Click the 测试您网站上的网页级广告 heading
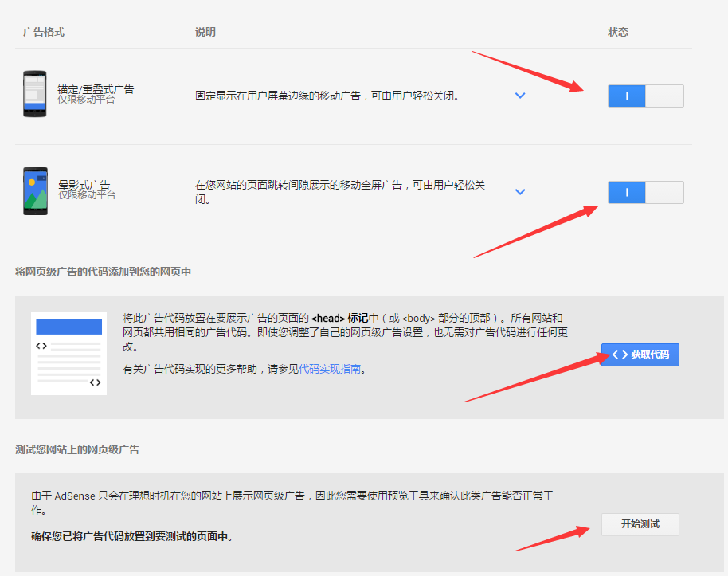The width and height of the screenshot is (728, 576). [77, 449]
